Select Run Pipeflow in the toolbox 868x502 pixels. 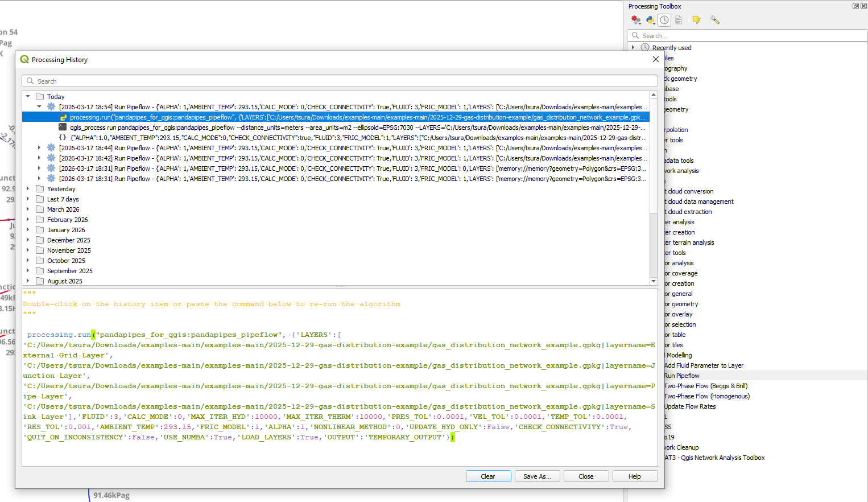[x=681, y=376]
